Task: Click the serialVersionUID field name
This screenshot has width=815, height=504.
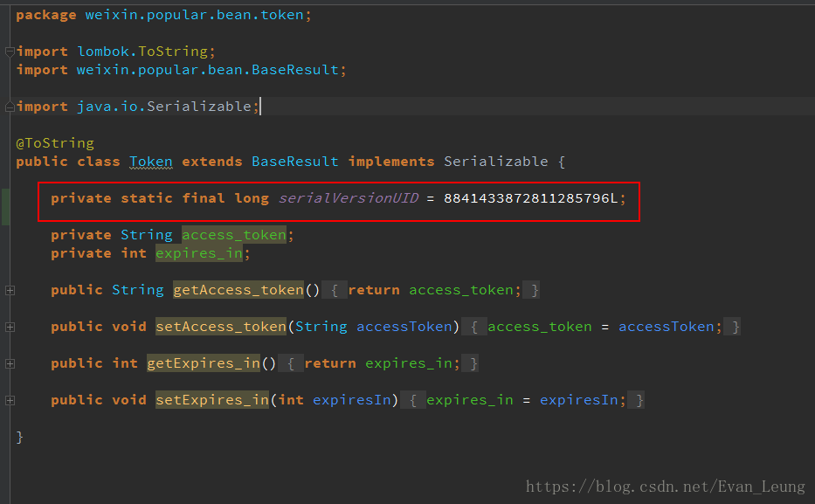Action: (x=349, y=198)
